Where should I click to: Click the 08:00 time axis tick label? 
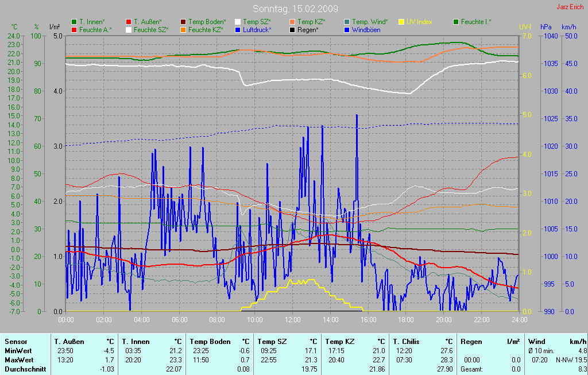click(216, 320)
